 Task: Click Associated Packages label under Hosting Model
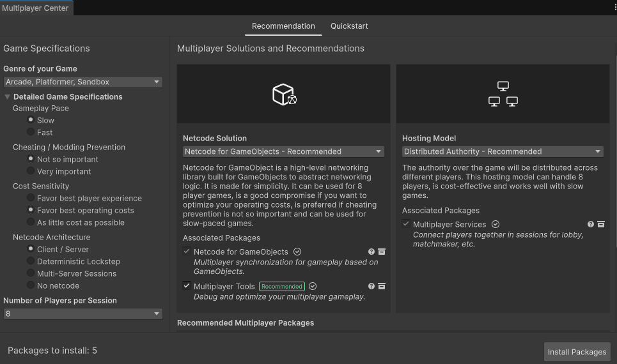[x=441, y=210]
